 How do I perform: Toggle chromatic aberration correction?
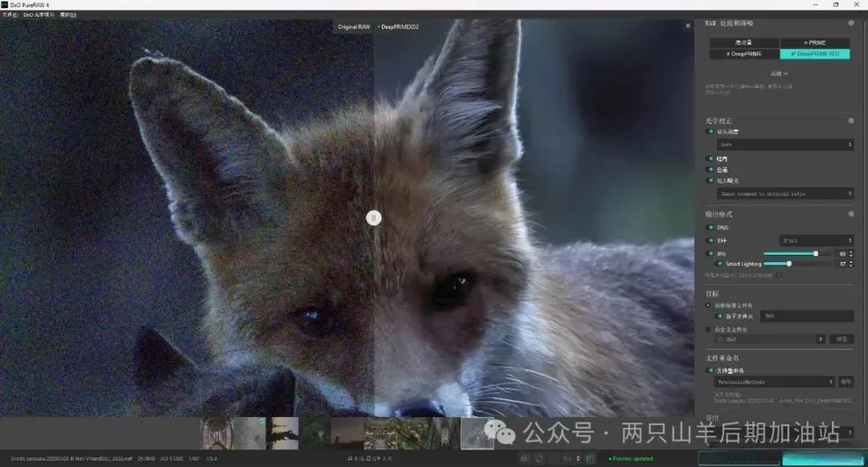[710, 170]
